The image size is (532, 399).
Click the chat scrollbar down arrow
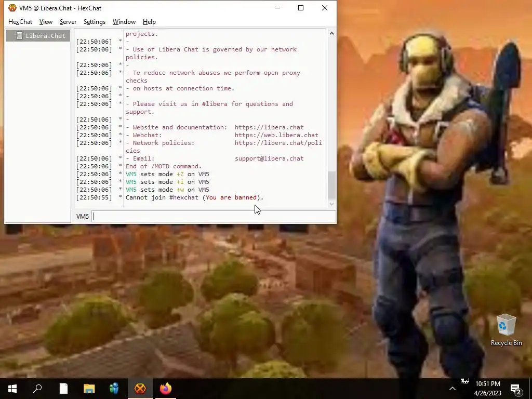331,204
